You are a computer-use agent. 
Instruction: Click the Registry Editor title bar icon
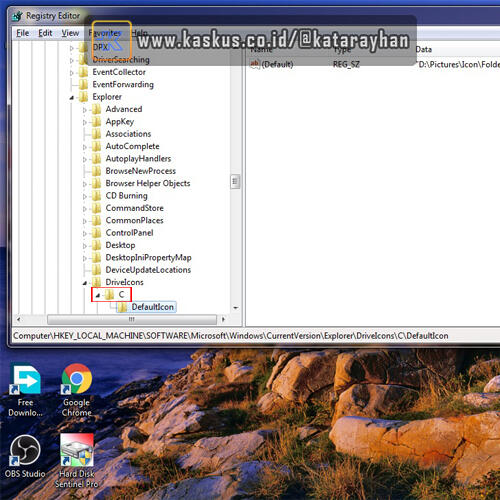pos(17,16)
